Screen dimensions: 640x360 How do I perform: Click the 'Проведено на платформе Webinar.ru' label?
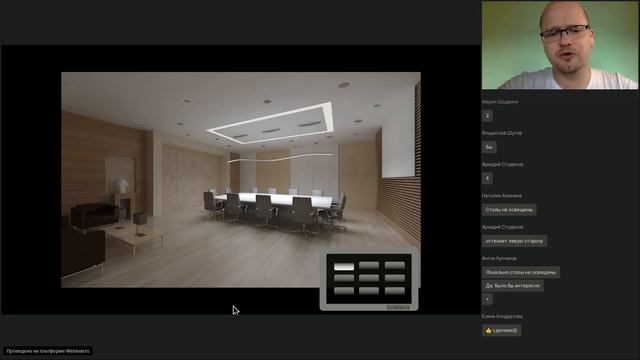click(x=48, y=351)
